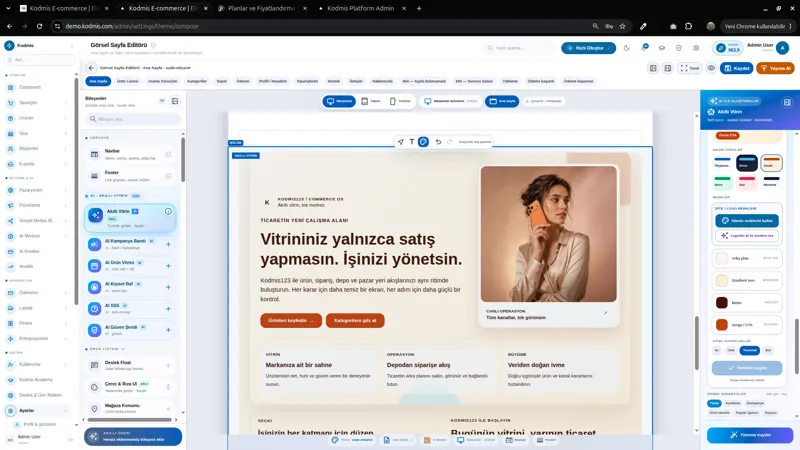Click the orange Yayına Al button
800x450 pixels.
click(x=775, y=68)
